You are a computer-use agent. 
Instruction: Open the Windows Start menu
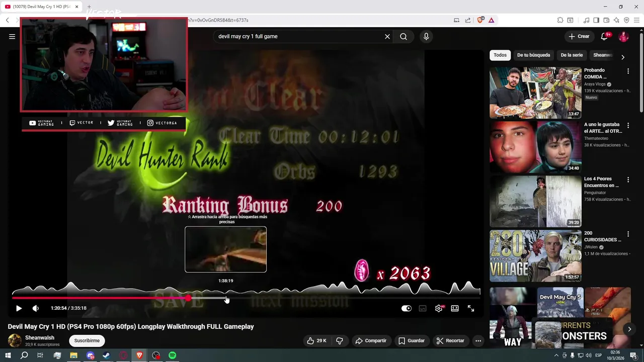tap(8, 355)
